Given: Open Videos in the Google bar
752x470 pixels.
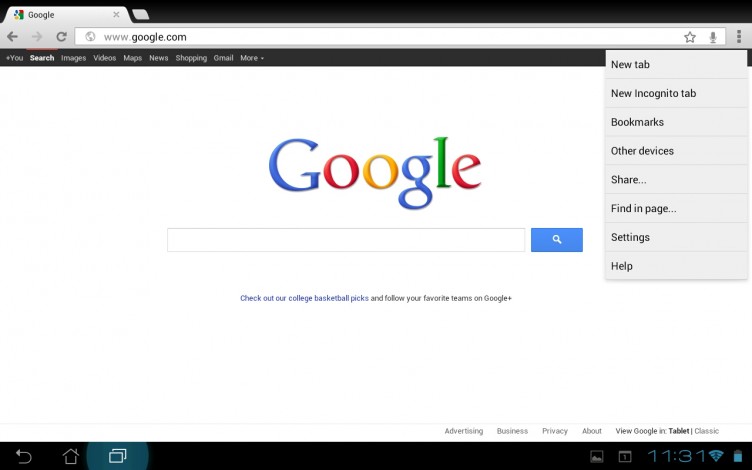Looking at the screenshot, I should (x=105, y=58).
